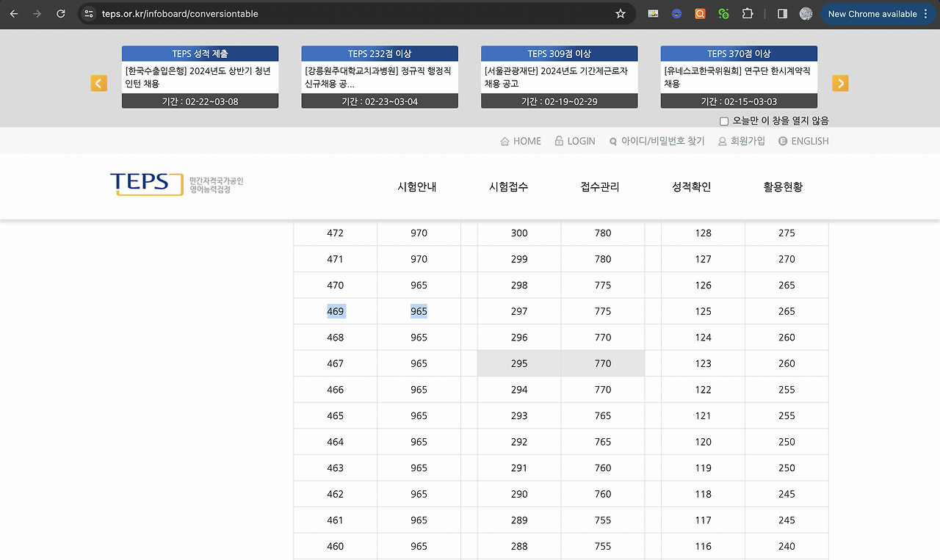The image size is (940, 560).
Task: Bookmark this page with the star icon
Action: (x=621, y=13)
